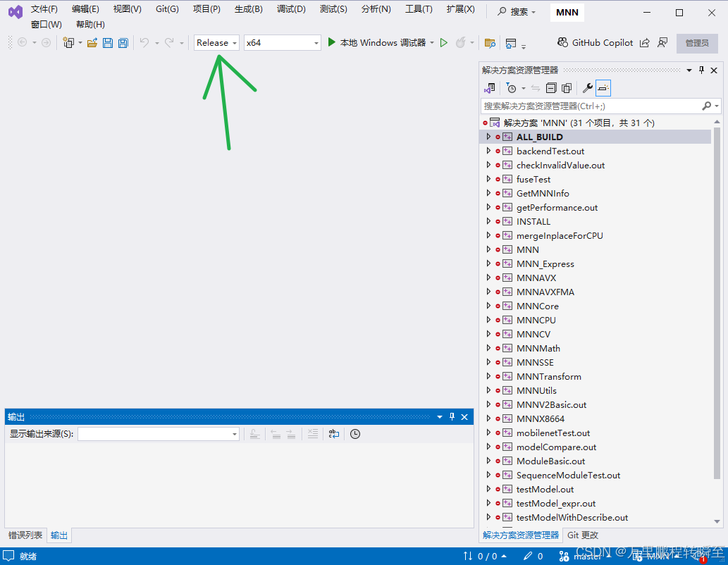Viewport: 728px width, 565px height.
Task: Expand the ALL_BUILD project node
Action: tap(488, 137)
